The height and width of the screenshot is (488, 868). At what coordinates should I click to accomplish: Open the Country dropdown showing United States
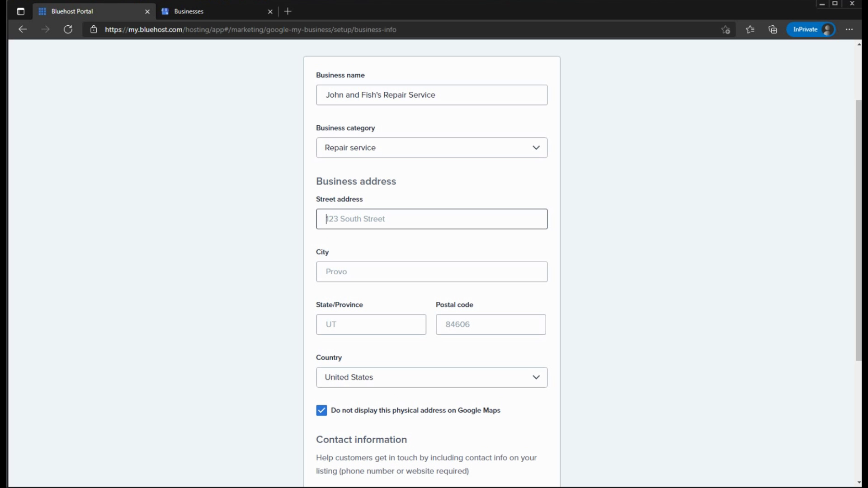[431, 377]
